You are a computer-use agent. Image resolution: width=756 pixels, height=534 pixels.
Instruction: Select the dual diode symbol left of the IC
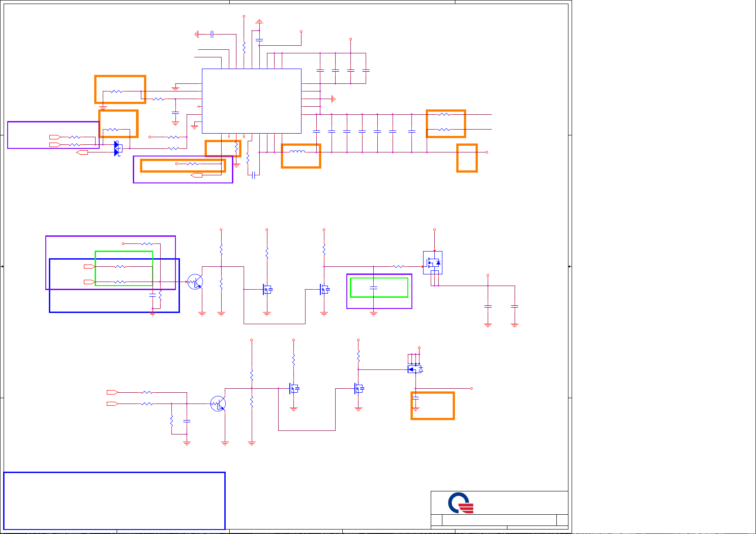(118, 148)
